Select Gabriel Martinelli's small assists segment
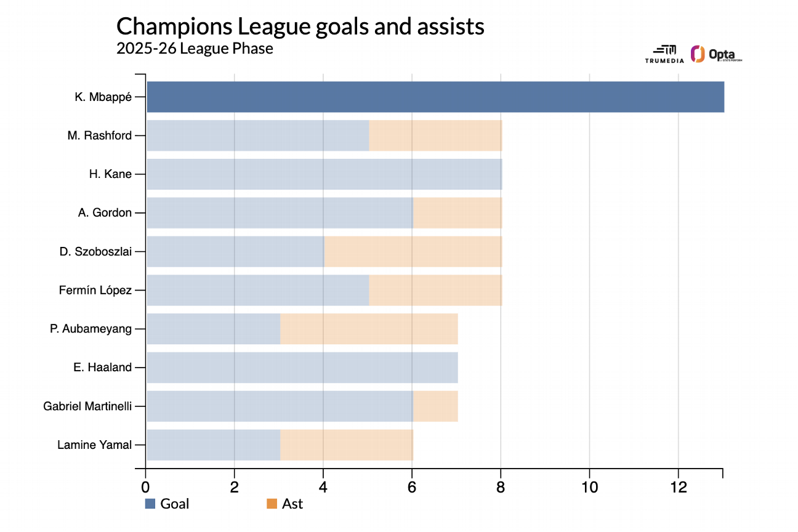 pos(435,406)
